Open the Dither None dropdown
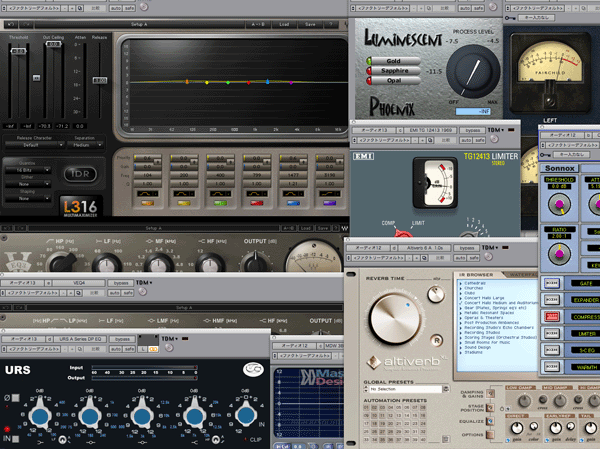The width and height of the screenshot is (600, 449). click(28, 184)
